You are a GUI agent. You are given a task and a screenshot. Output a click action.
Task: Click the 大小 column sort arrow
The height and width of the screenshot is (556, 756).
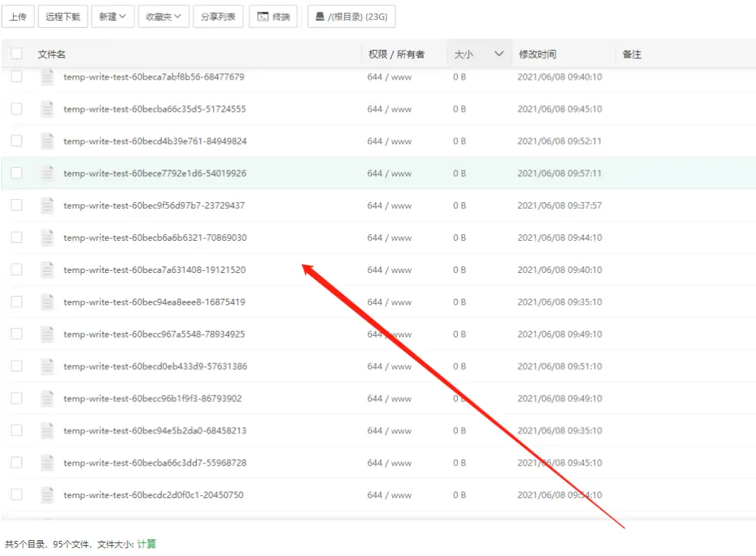(499, 54)
